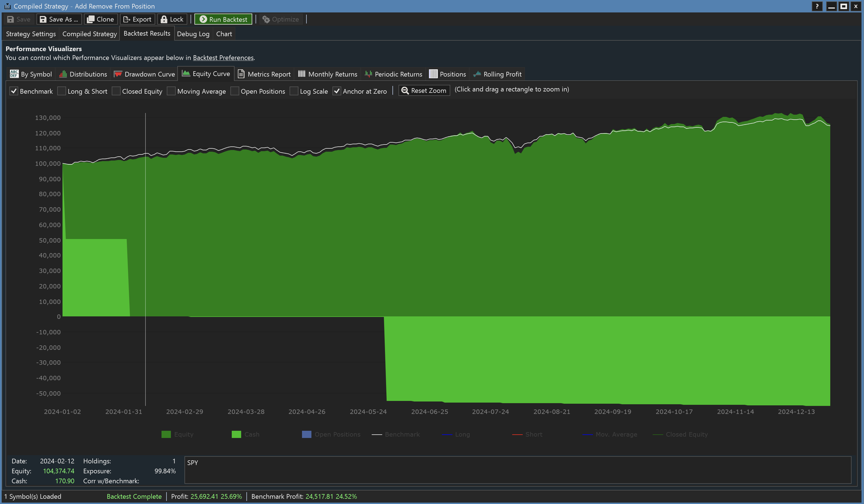Switch to the Debug Log tab
Image resolution: width=864 pixels, height=504 pixels.
193,34
